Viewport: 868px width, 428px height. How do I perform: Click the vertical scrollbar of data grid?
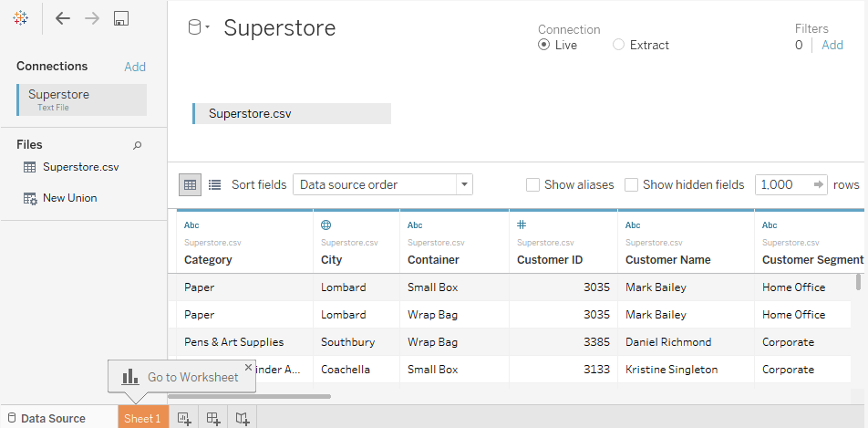point(859,282)
